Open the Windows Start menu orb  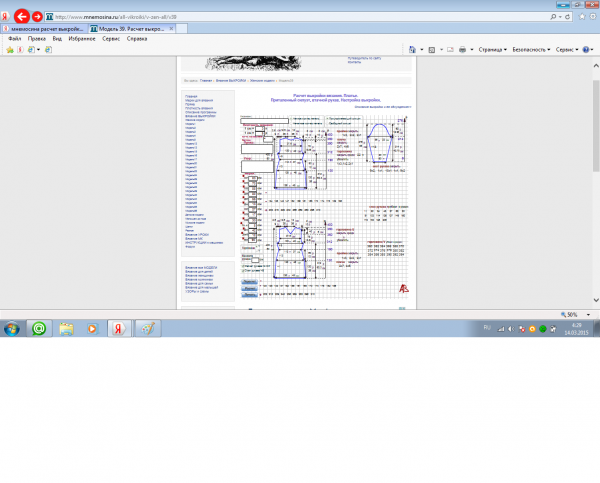pyautogui.click(x=12, y=327)
